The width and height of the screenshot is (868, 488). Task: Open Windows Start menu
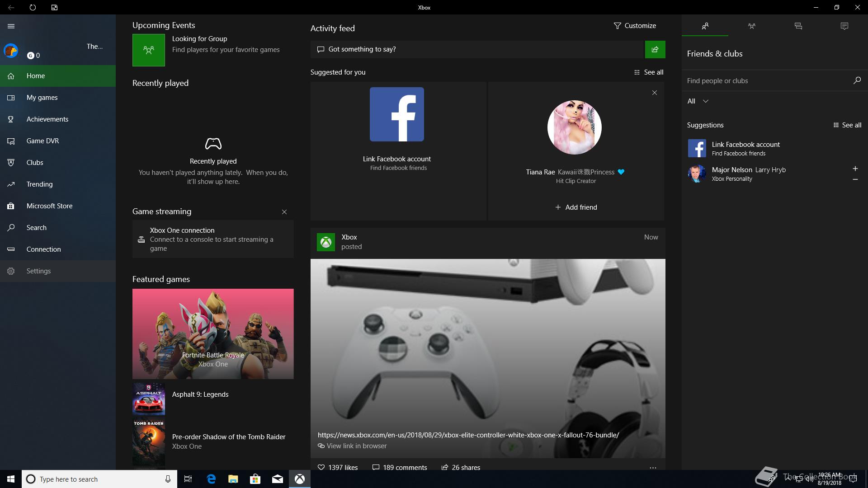pyautogui.click(x=11, y=479)
